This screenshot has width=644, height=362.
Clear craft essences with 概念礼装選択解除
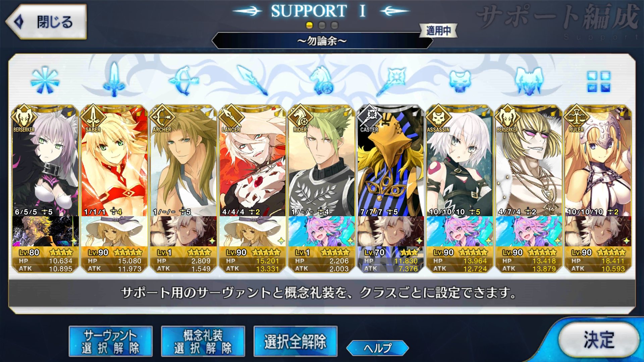[203, 341]
